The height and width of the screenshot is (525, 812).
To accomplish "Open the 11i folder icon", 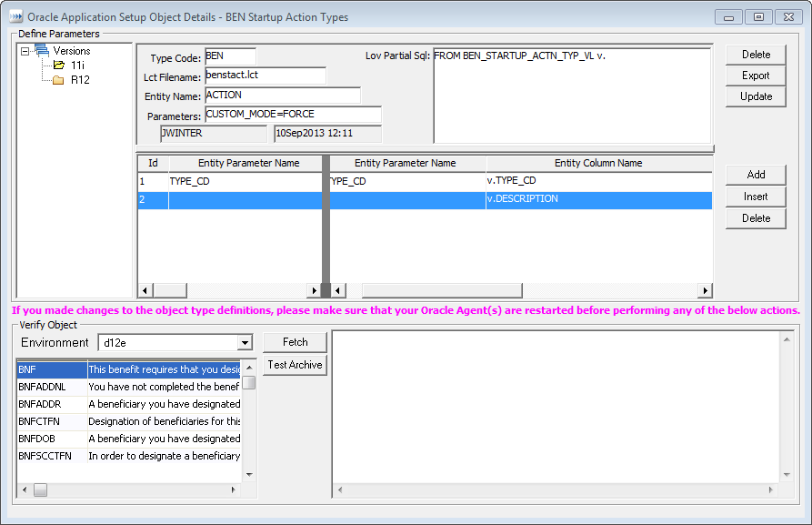I will [58, 66].
